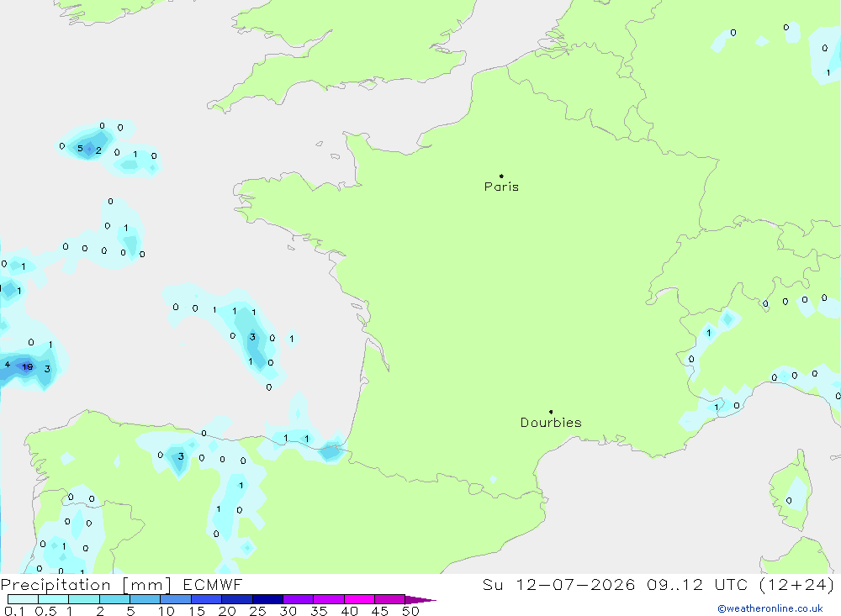
Task: Click the legend scale label 25
Action: [x=257, y=611]
